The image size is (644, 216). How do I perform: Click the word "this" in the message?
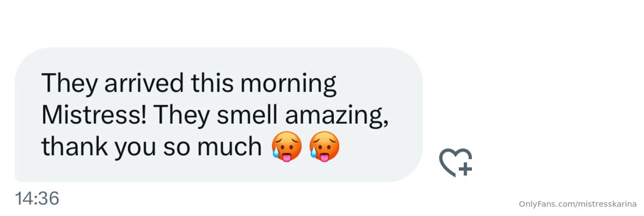tap(212, 83)
